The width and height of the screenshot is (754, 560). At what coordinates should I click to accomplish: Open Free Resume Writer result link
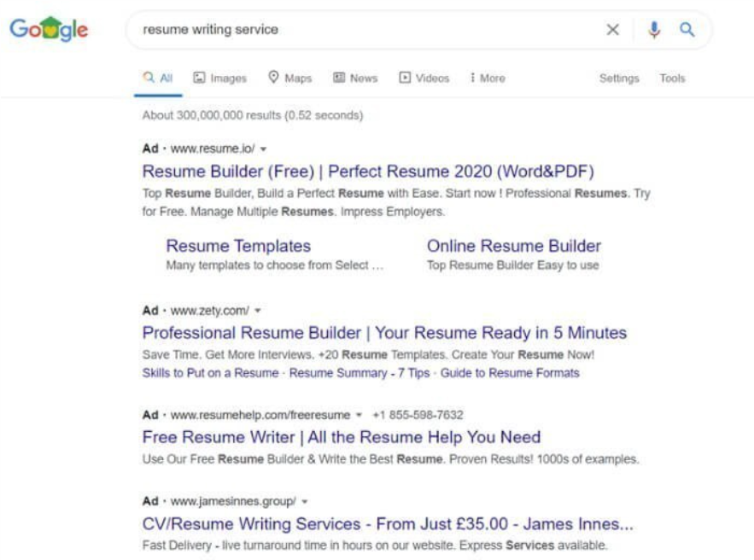pyautogui.click(x=341, y=437)
